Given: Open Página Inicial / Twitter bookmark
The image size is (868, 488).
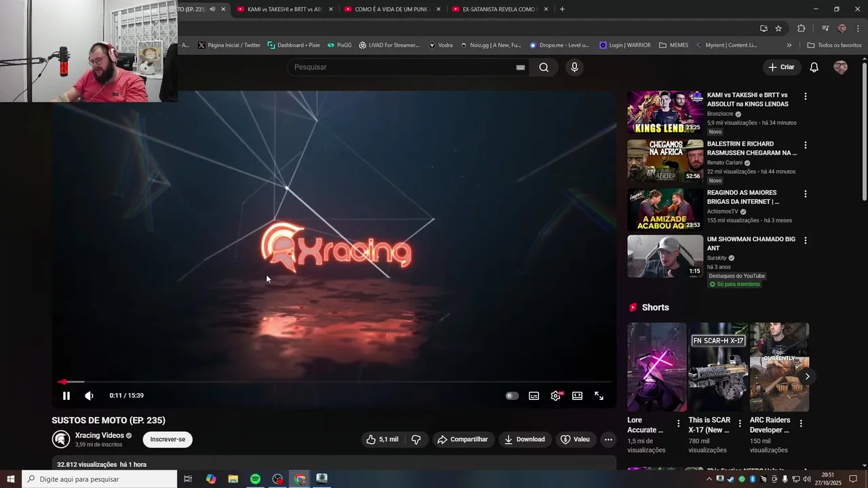Looking at the screenshot, I should coord(229,45).
